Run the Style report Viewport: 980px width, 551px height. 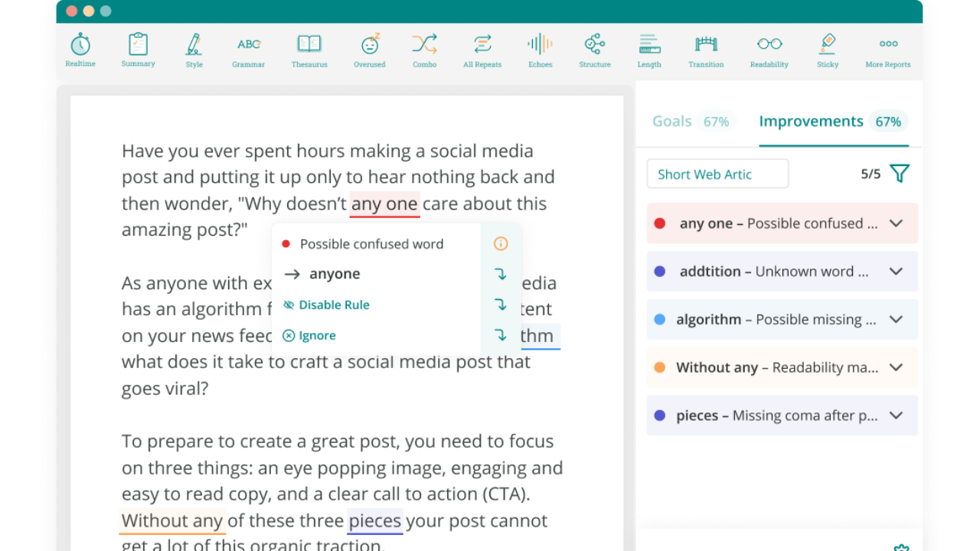194,50
